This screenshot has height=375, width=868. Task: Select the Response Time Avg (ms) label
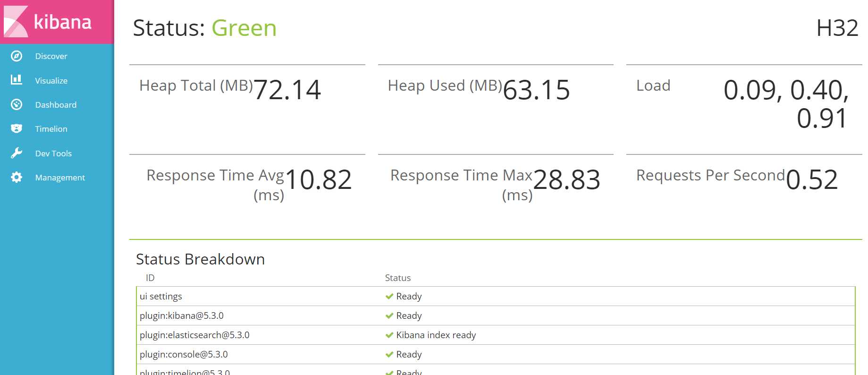pos(215,185)
